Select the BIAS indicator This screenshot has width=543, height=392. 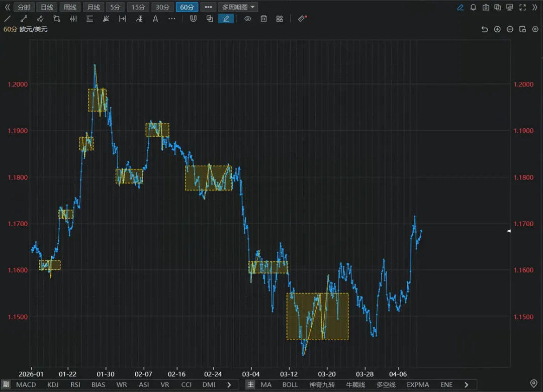99,385
